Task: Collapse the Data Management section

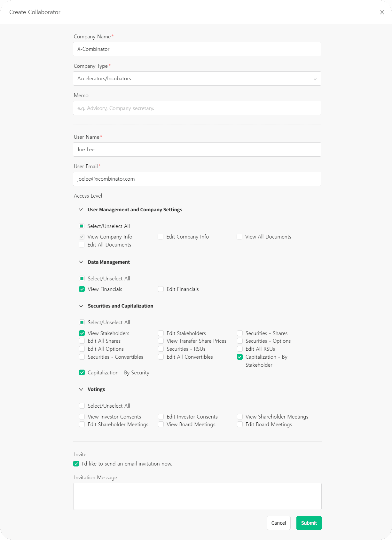Action: 81,262
